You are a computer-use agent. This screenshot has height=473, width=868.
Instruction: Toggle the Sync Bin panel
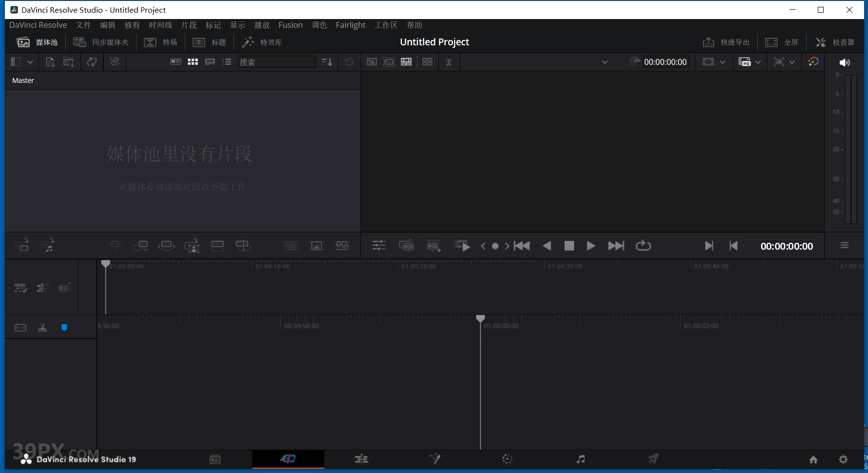coord(100,42)
